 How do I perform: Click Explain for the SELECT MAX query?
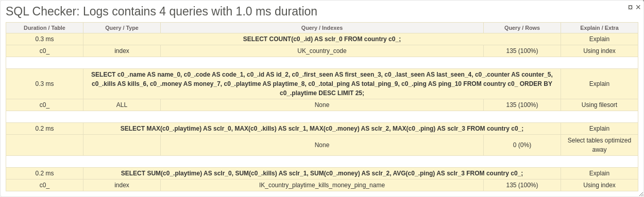[599, 129]
